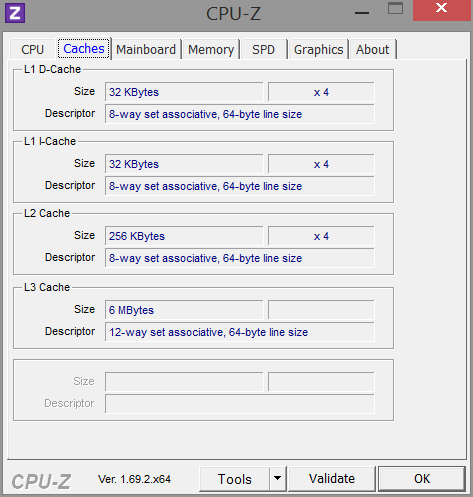The image size is (473, 497).
Task: Switch to the CPU tab
Action: [32, 49]
